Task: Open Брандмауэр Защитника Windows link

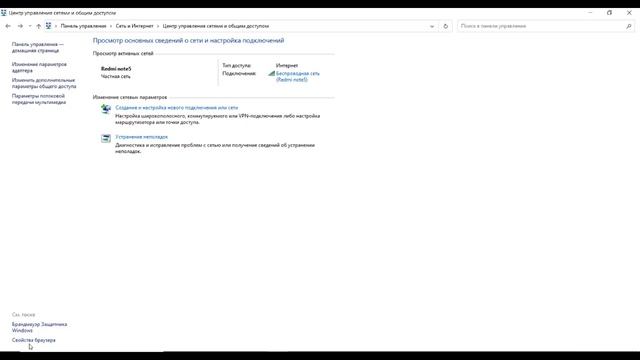Action: click(x=39, y=327)
